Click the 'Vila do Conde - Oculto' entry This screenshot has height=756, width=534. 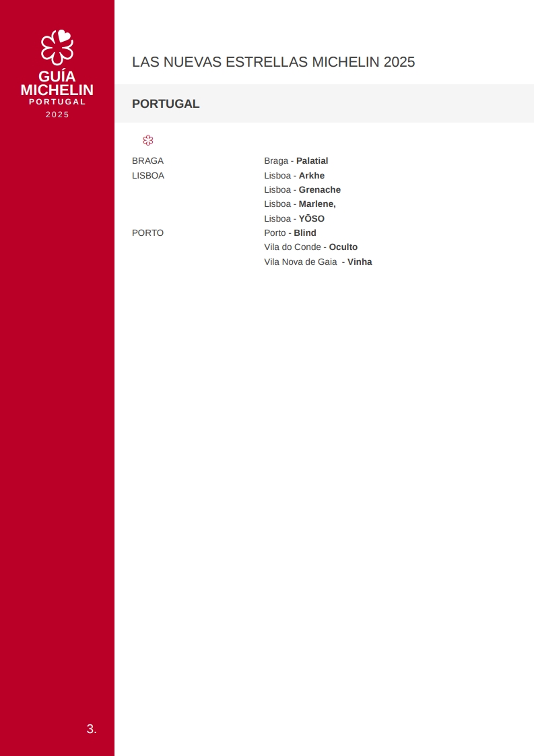point(311,247)
